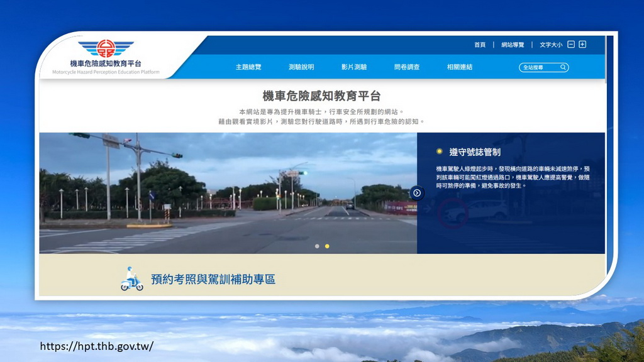Viewport: 644px width, 362px height.
Task: Click the platform winged logo emblem
Action: coord(106,48)
